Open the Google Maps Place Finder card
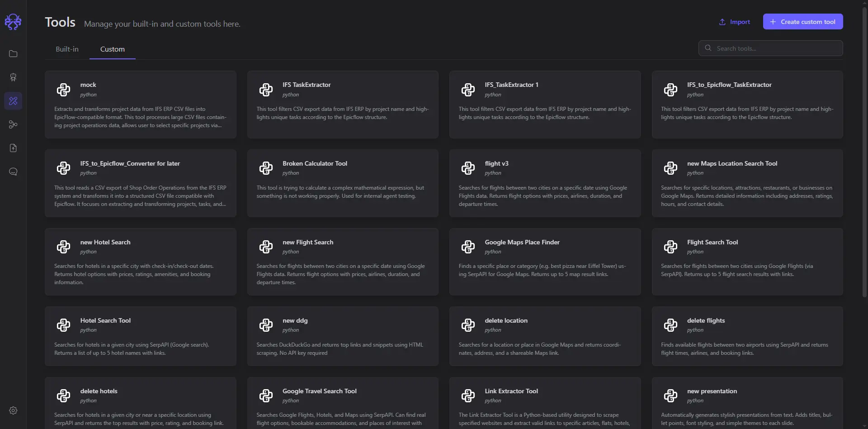This screenshot has width=868, height=429. (544, 262)
